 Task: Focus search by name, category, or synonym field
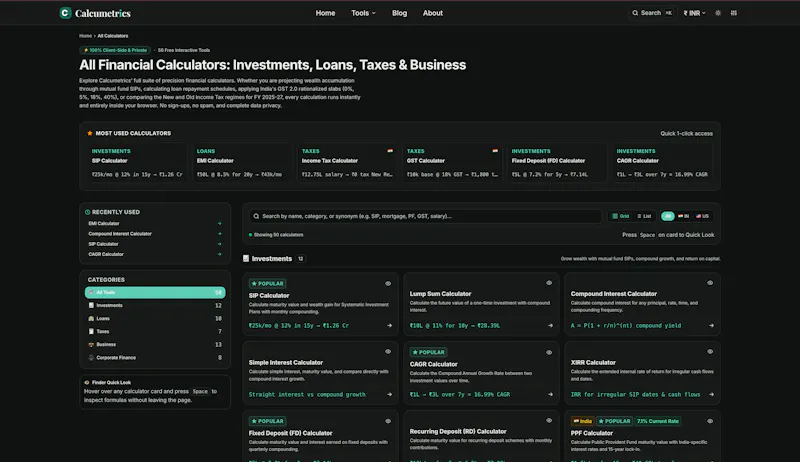click(426, 216)
